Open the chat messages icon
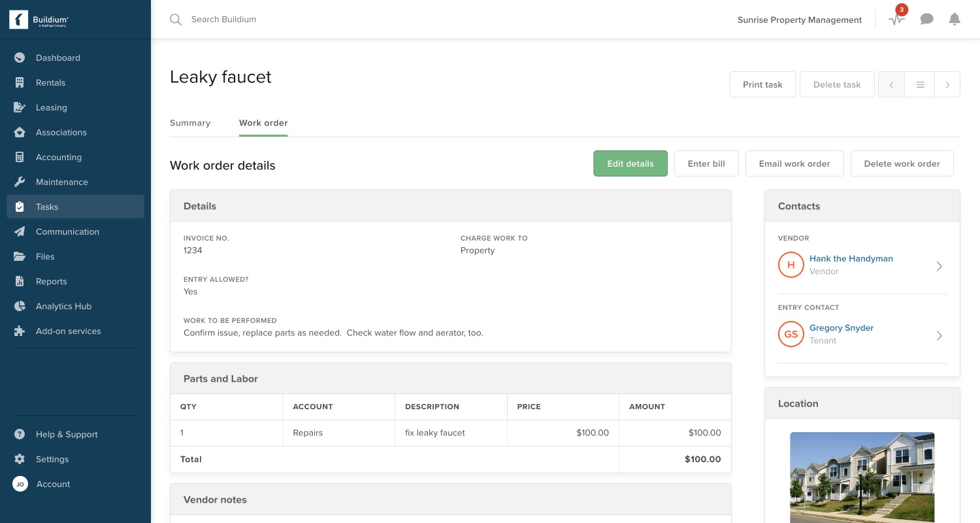This screenshot has width=980, height=523. point(926,20)
